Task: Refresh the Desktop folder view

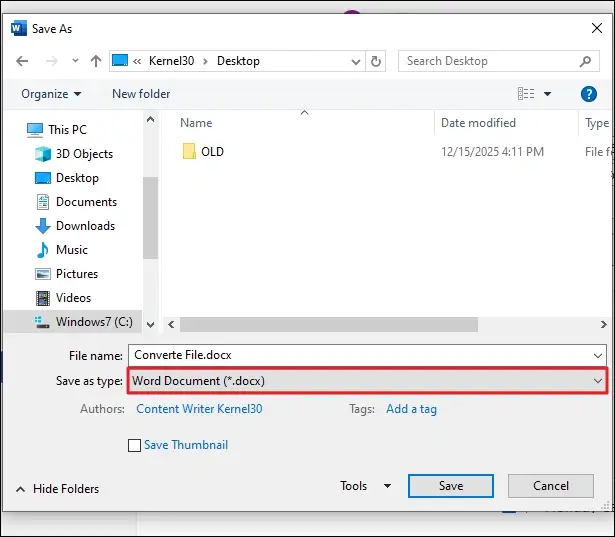Action: (x=376, y=62)
